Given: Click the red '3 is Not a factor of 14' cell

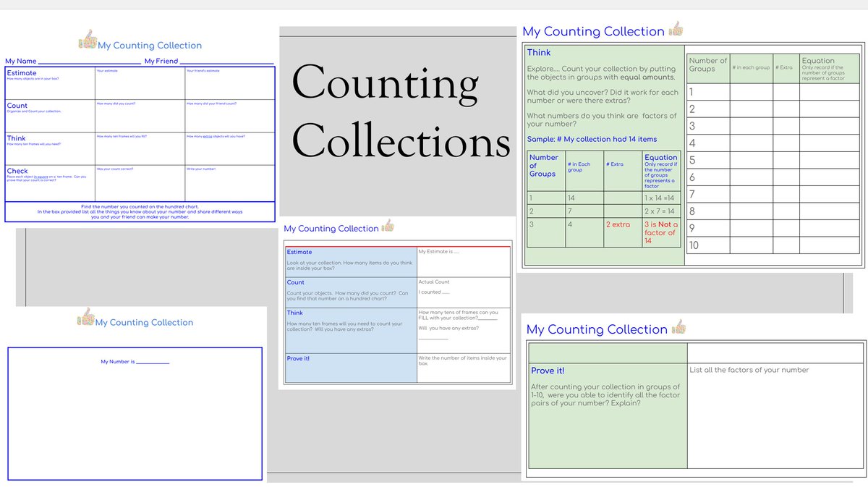Looking at the screenshot, I should [661, 232].
